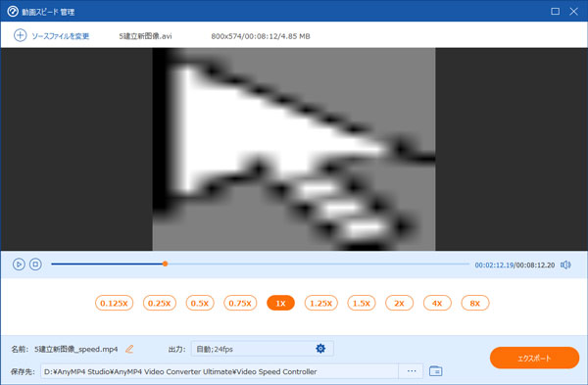This screenshot has width=588, height=385.
Task: Browse save location with three-dots button
Action: (x=412, y=371)
